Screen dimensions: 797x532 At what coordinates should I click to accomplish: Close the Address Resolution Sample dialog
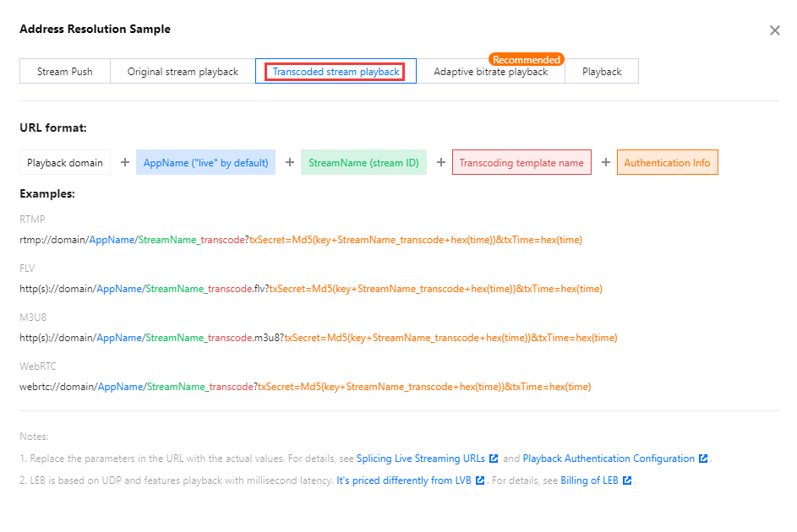click(x=774, y=30)
